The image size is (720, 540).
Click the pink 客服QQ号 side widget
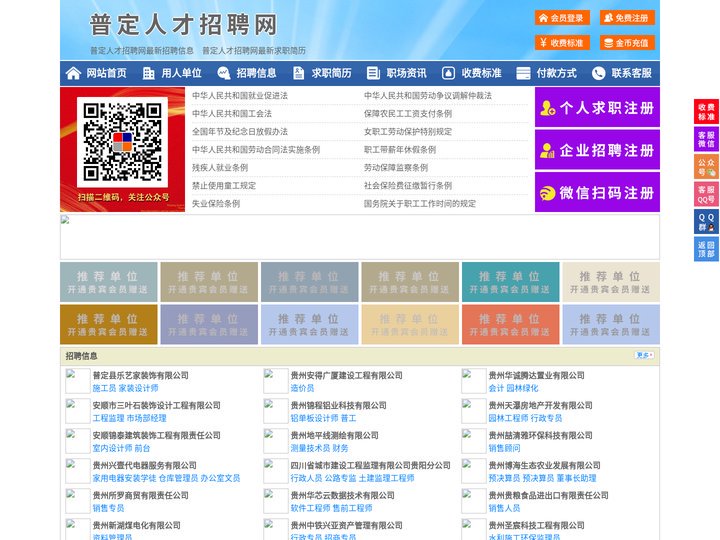click(x=706, y=194)
